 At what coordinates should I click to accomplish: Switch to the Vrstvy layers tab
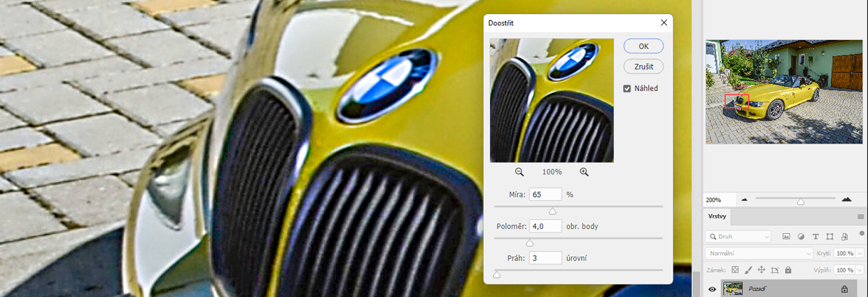pyautogui.click(x=717, y=216)
